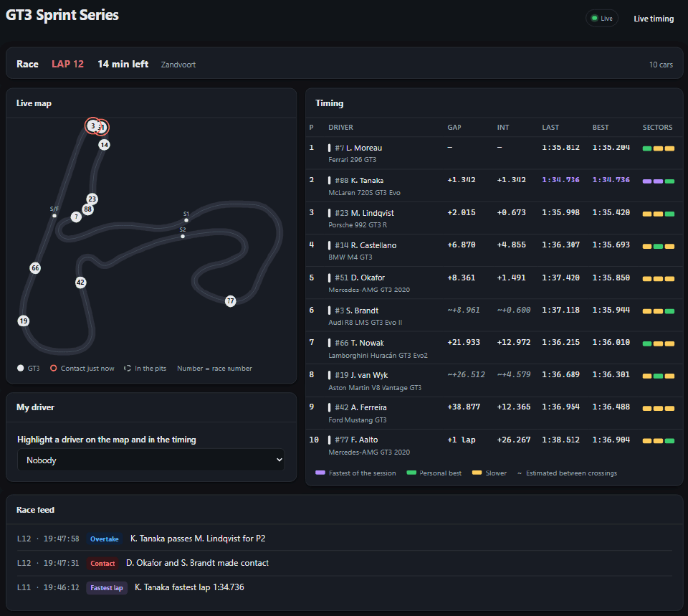This screenshot has height=616, width=688.
Task: Click the +1 lap gap for Aalto
Action: (x=461, y=440)
